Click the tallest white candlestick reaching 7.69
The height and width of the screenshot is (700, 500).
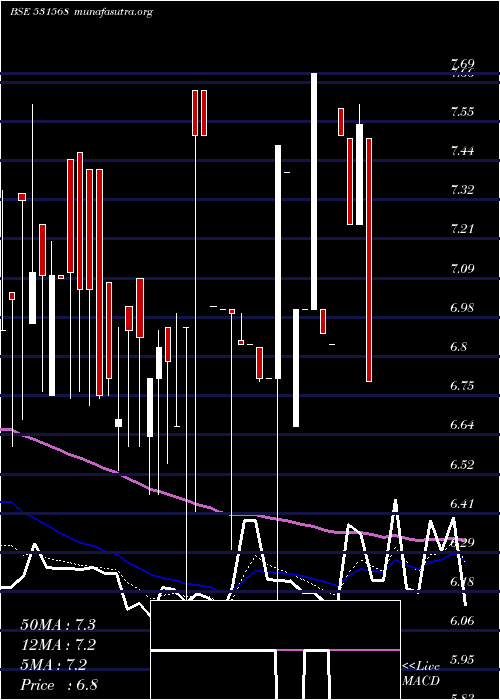[314, 191]
